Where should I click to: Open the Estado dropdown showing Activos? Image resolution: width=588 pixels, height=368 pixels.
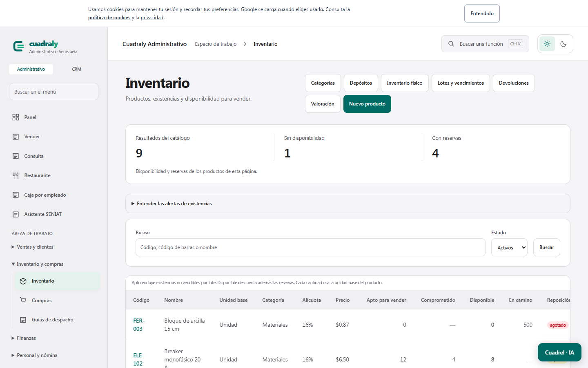point(509,247)
